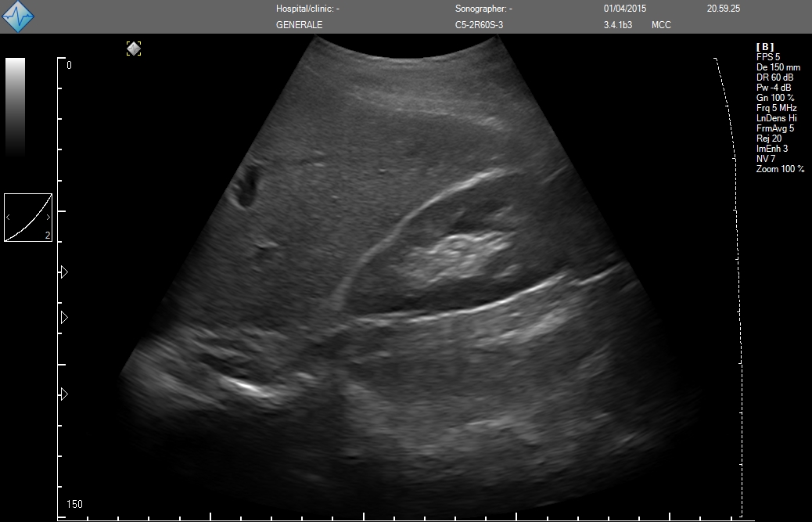812x522 pixels.
Task: Click the blue ultrasound application logo
Action: coord(17,16)
